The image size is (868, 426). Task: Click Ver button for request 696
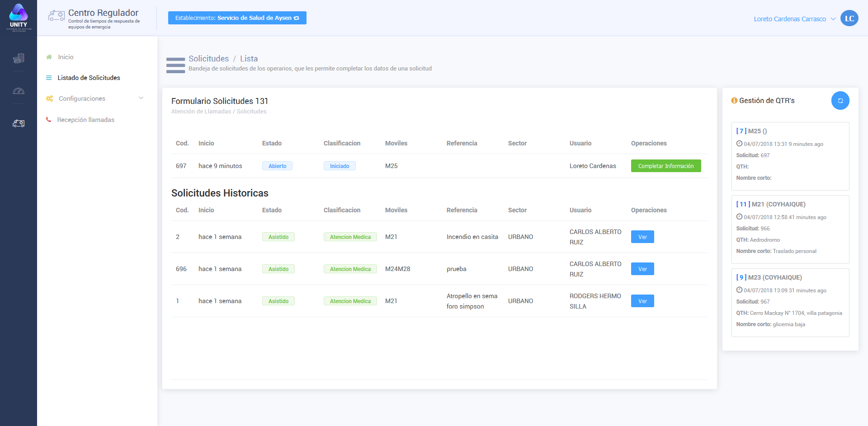tap(642, 269)
